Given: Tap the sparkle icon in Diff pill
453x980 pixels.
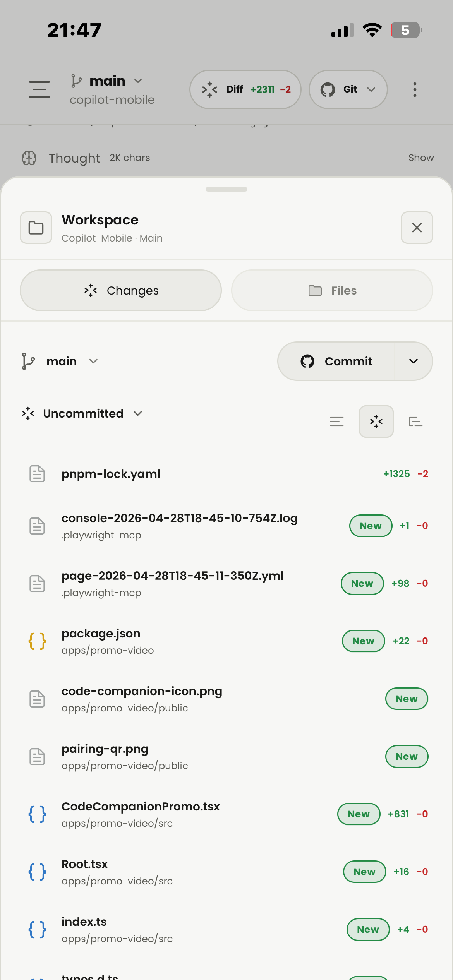Looking at the screenshot, I should (209, 89).
